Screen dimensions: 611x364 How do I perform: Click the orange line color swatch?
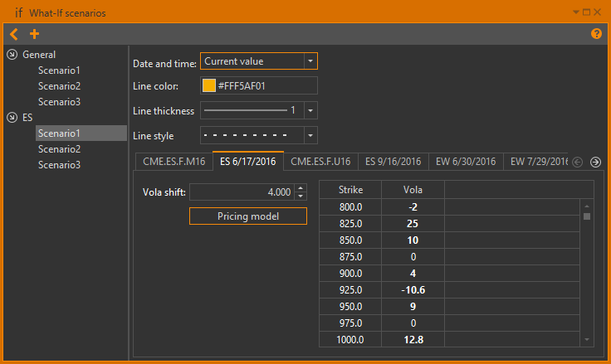pyautogui.click(x=209, y=85)
